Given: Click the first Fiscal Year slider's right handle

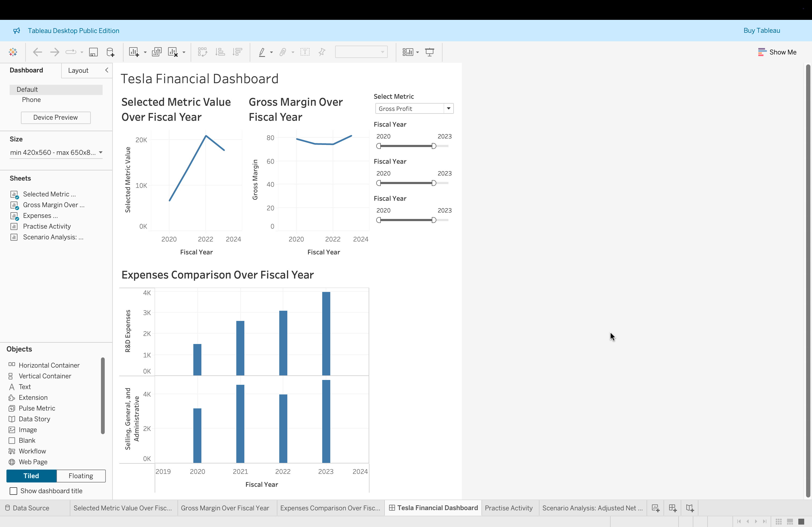Looking at the screenshot, I should click(x=434, y=146).
